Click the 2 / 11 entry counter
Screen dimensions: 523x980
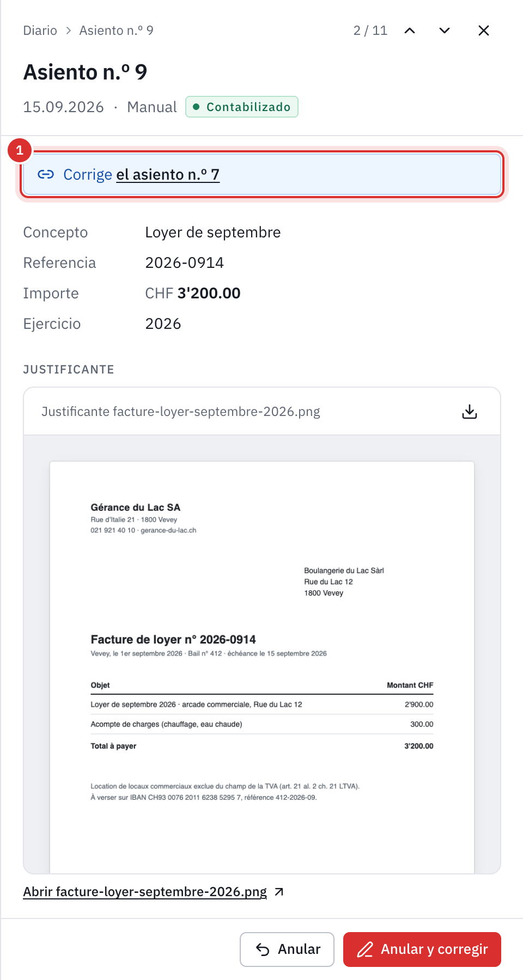(x=370, y=30)
